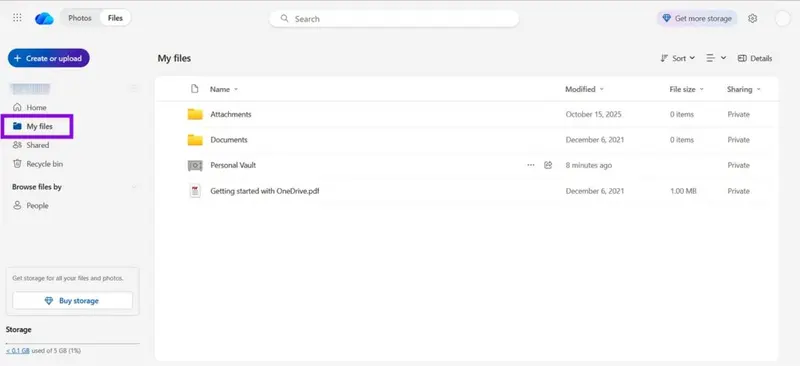
Task: Click the October 15, 2025 modified date
Action: 593,114
